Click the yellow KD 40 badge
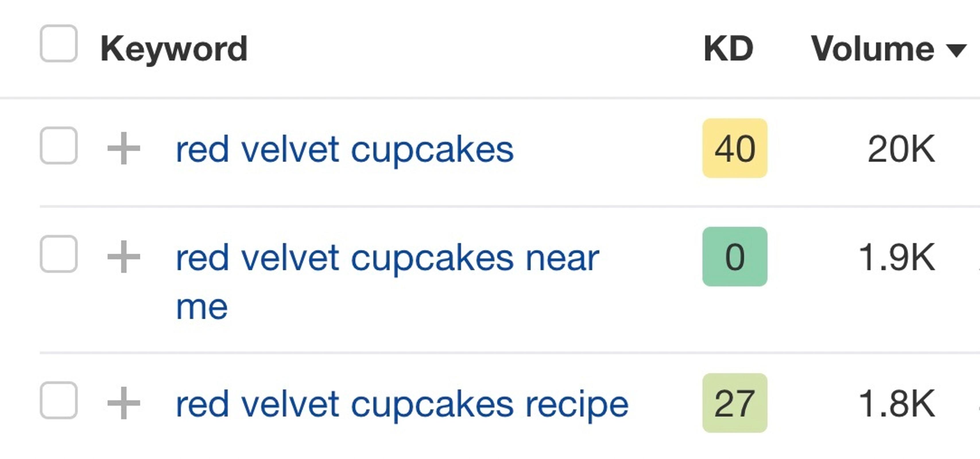This screenshot has height=459, width=980. (x=735, y=148)
